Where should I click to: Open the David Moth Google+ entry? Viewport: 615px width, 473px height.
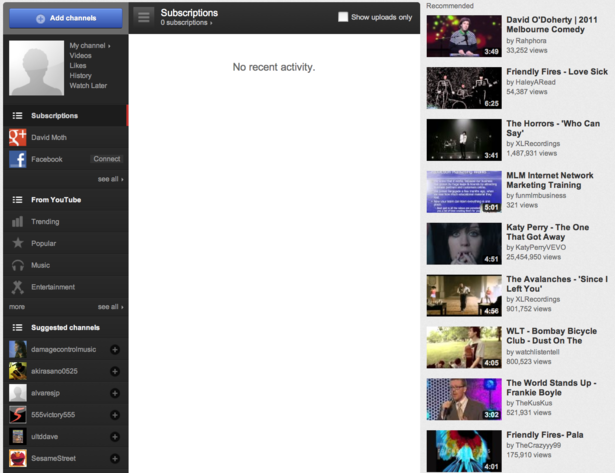(x=49, y=137)
